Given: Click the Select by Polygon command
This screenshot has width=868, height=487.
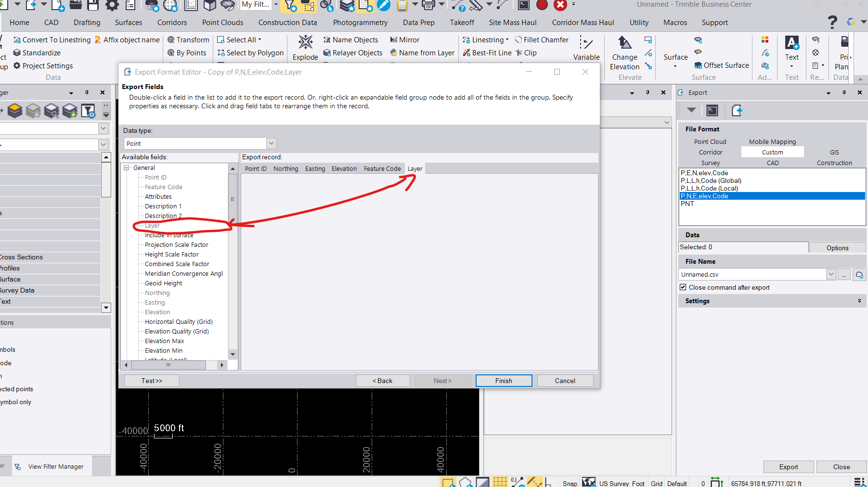Looking at the screenshot, I should (x=250, y=53).
